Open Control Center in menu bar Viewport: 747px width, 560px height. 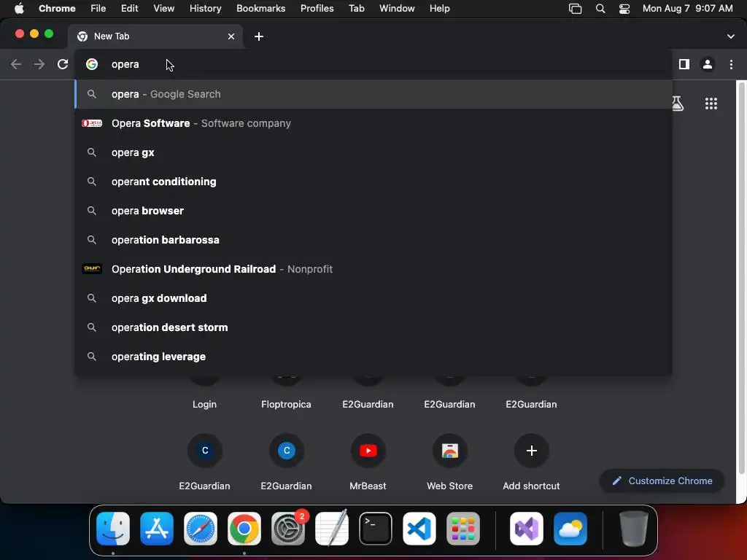(x=624, y=9)
